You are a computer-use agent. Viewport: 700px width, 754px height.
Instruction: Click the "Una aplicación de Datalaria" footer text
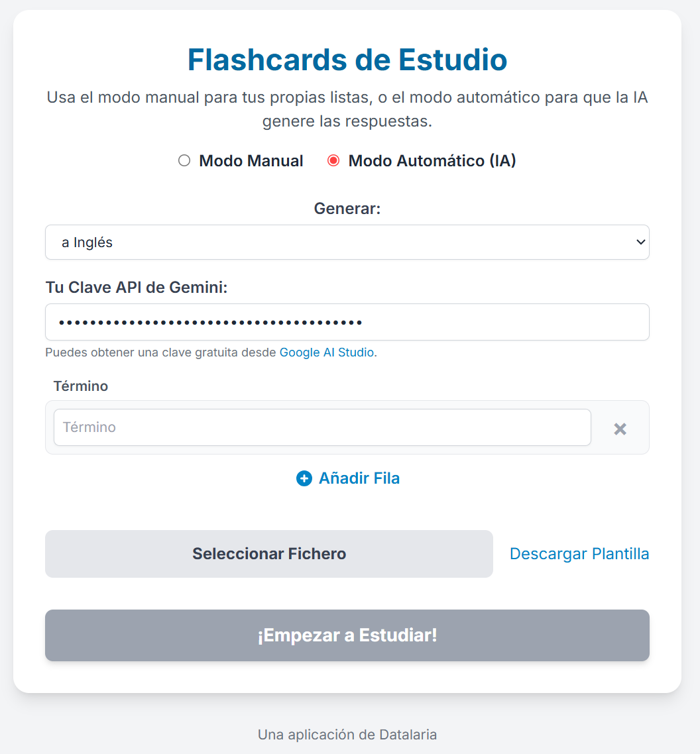point(347,734)
